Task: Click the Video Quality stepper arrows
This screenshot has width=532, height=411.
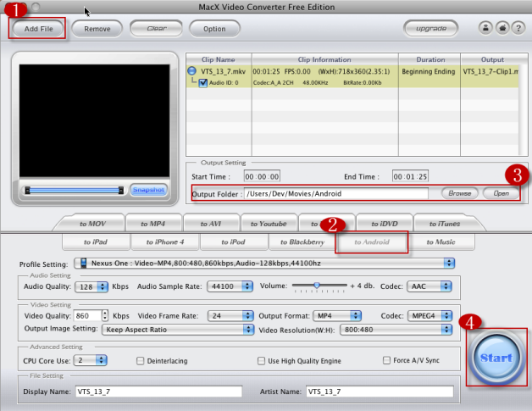Action: (x=105, y=315)
